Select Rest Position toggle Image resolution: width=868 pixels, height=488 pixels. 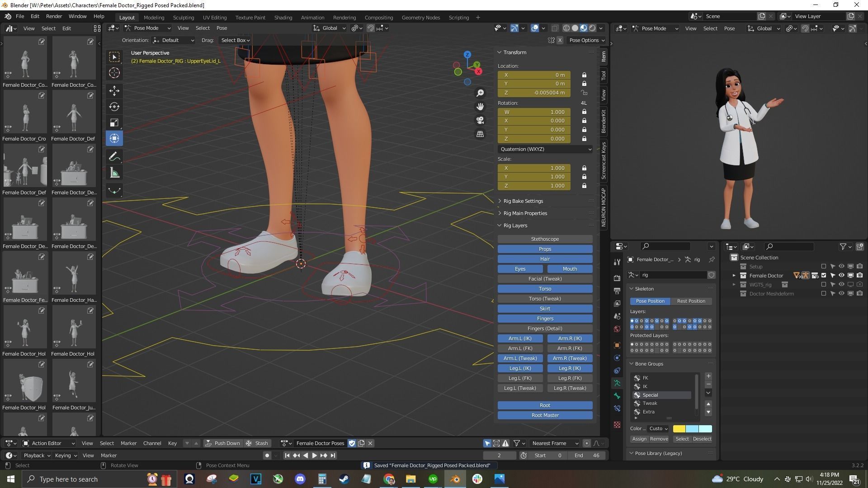[x=691, y=301]
